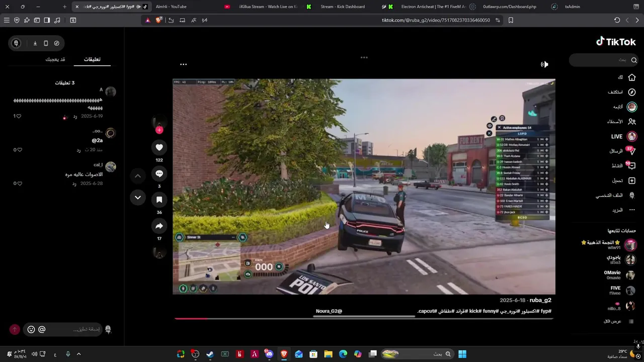Viewport: 644px width, 362px height.
Task: Click the taskbar volume speaker icon
Action: (34, 354)
